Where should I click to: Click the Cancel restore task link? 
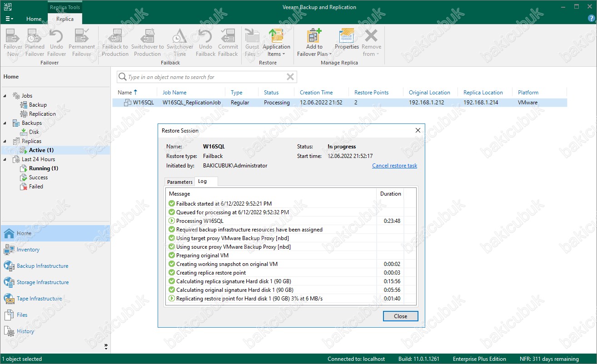click(x=394, y=166)
